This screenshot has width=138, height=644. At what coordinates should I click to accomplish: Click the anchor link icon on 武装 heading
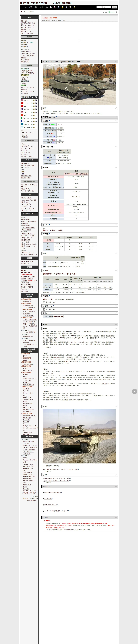click(x=116, y=253)
